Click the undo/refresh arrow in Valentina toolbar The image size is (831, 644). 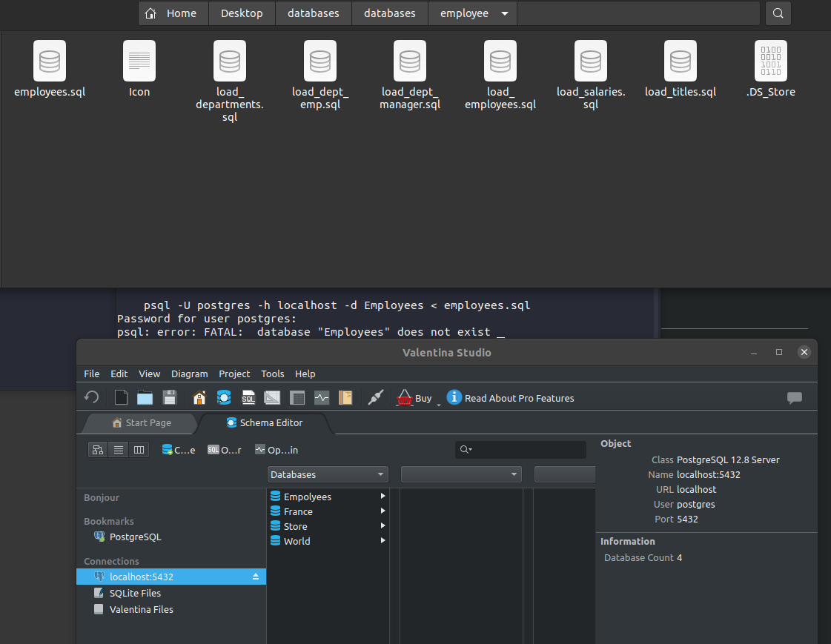(92, 397)
